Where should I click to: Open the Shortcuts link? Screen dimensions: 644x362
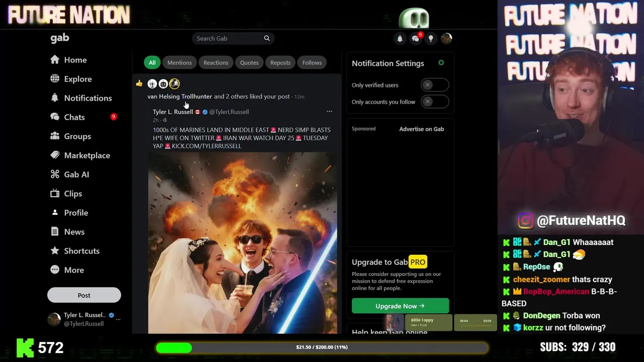(x=82, y=251)
